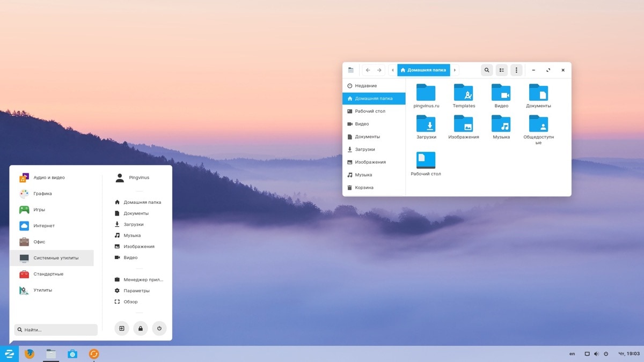Open the Files app taskbar icon
644x362 pixels.
click(x=51, y=354)
